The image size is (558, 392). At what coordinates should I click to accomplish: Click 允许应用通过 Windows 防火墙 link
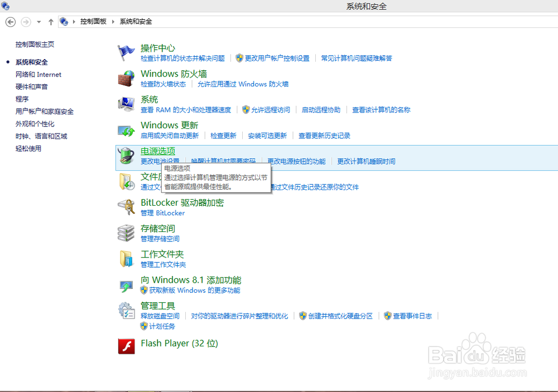[243, 84]
